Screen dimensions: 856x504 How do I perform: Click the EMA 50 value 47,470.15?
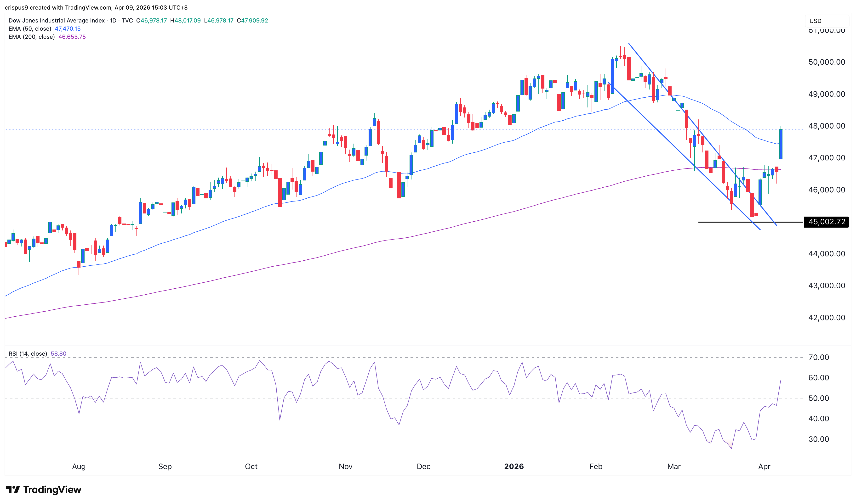pos(68,29)
